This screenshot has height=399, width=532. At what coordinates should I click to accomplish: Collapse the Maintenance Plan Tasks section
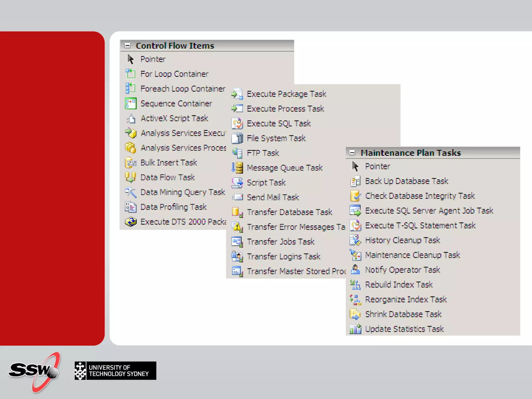point(352,152)
